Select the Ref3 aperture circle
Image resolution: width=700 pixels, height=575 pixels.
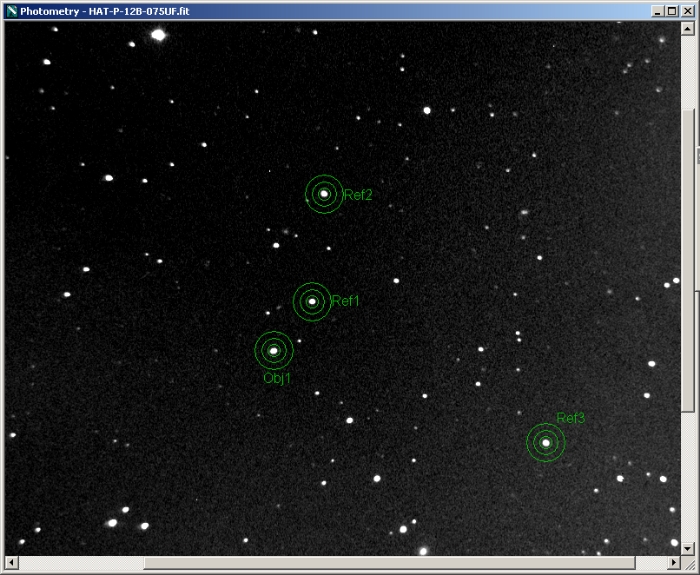(546, 443)
